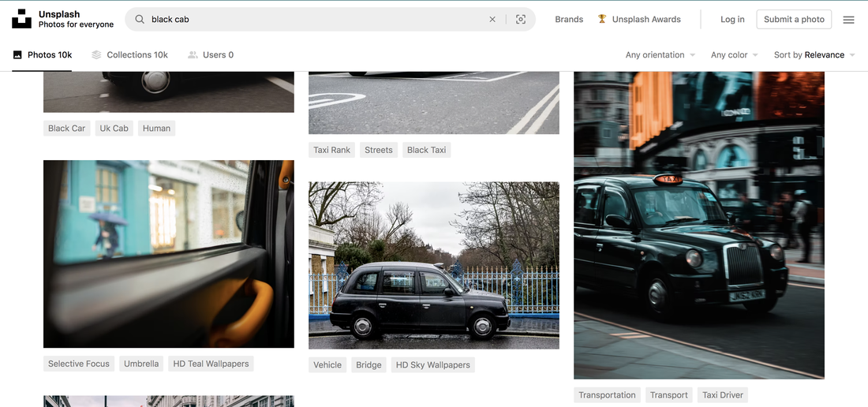Switch to Collections 10k tab
This screenshot has width=868, height=407.
pos(129,54)
